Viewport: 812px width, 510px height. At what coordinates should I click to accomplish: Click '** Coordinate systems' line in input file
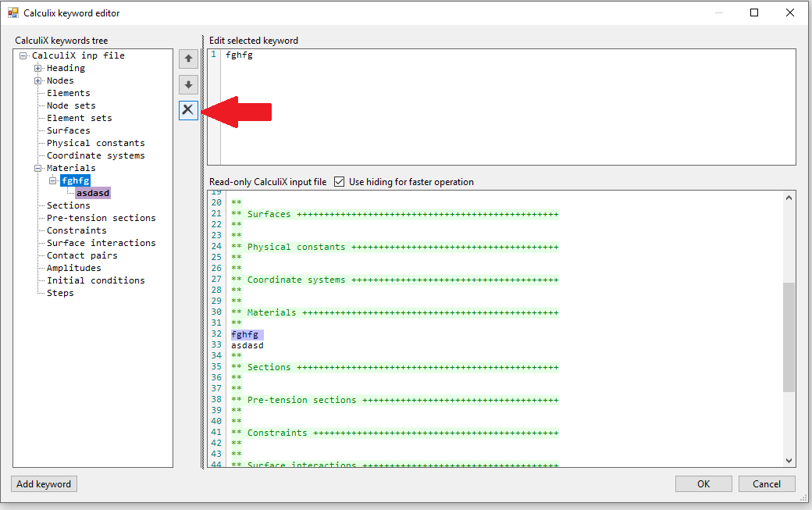point(394,280)
